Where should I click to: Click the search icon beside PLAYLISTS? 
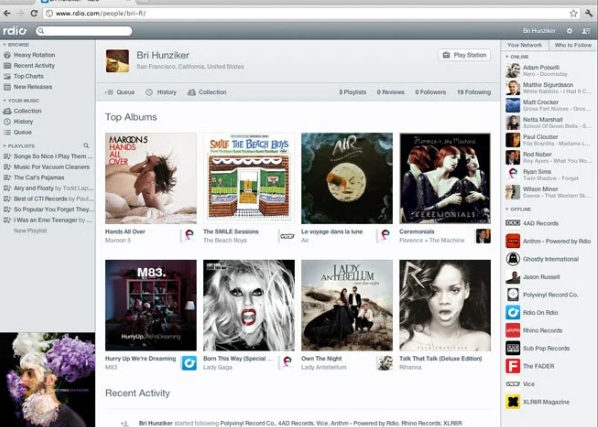86,146
